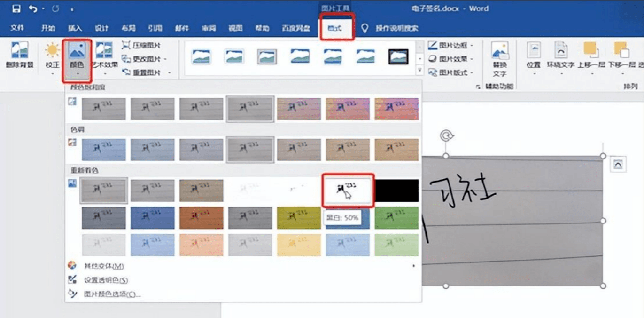The width and height of the screenshot is (644, 318).
Task: Switch to the 格式 (Format) ribbon tab
Action: point(336,27)
